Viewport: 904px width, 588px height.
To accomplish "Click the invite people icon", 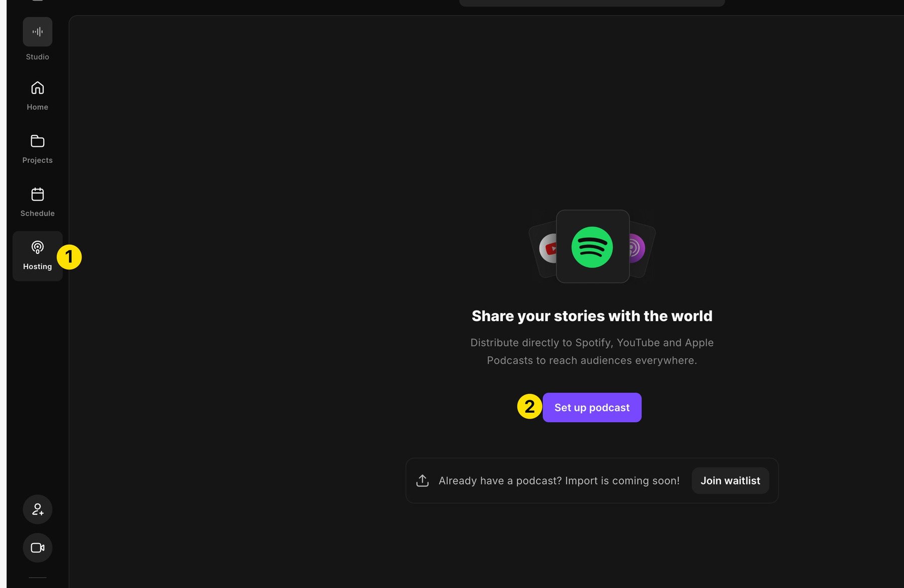I will [38, 509].
